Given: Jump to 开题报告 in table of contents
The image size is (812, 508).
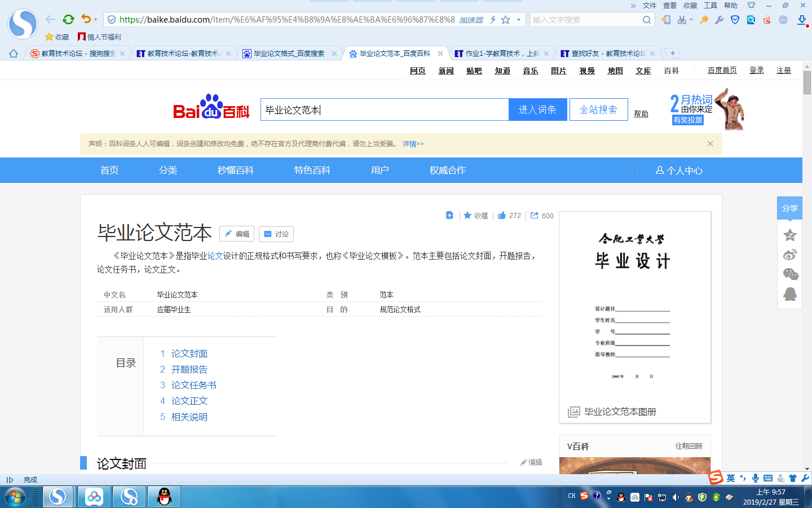Looking at the screenshot, I should [189, 369].
